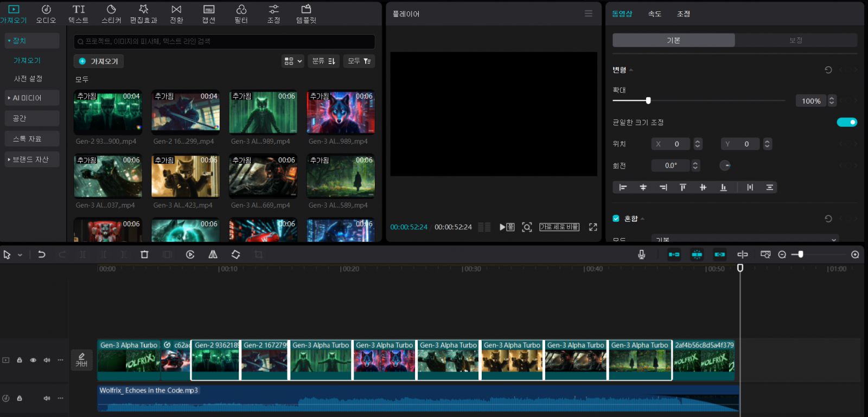Toggle 균일한 크기 조정 switch
Image resolution: width=868 pixels, height=417 pixels.
point(847,122)
